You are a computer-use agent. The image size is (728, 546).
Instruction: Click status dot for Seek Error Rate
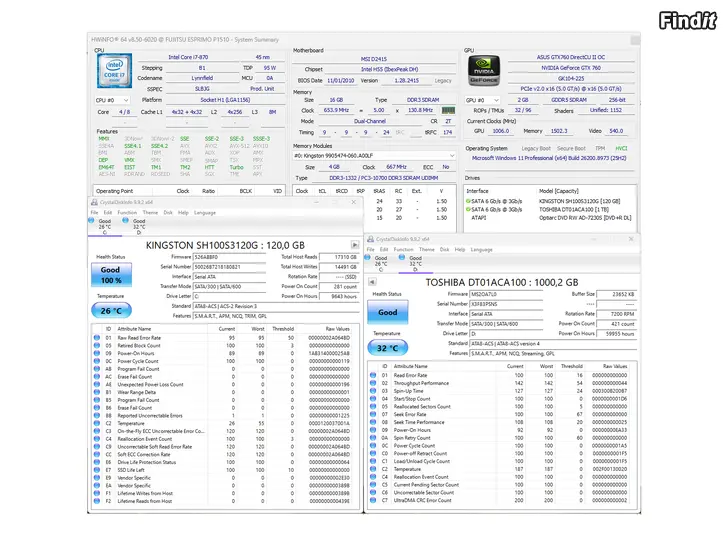[x=373, y=414]
